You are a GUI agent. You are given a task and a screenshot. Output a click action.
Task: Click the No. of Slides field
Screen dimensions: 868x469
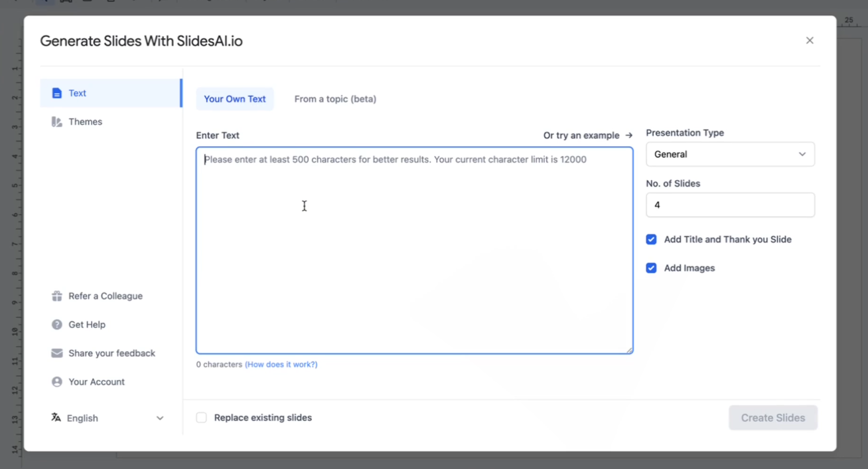[x=731, y=205]
